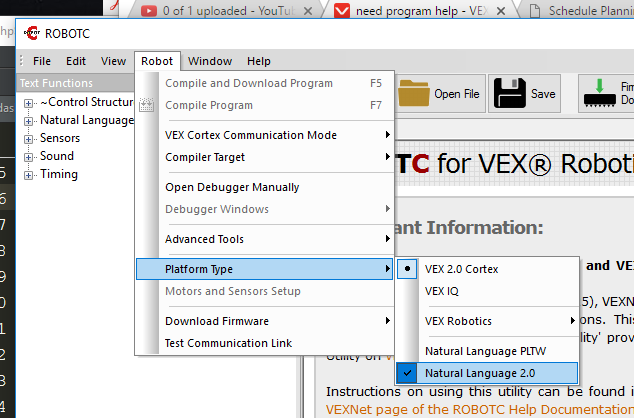Click Compile and Download Program entry

coord(265,83)
